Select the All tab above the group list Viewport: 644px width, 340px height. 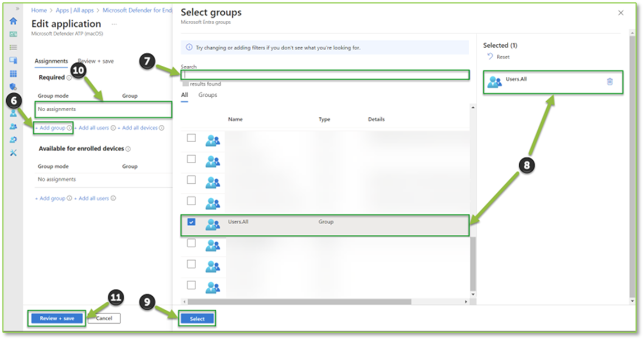pos(183,95)
